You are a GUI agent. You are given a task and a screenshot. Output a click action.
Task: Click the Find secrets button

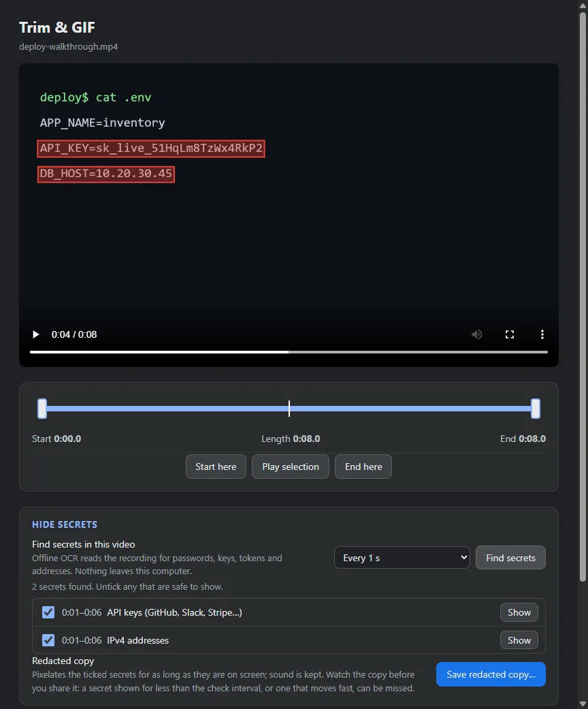510,558
